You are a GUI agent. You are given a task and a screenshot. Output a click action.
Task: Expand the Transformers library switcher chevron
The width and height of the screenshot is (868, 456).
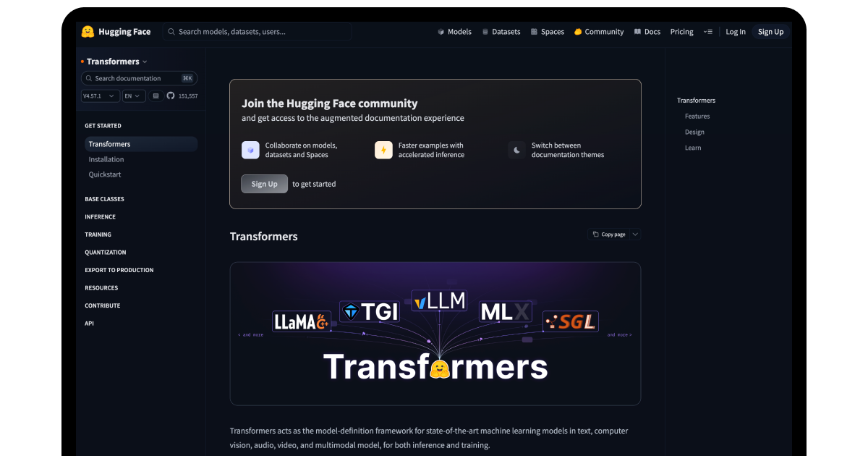(x=145, y=62)
